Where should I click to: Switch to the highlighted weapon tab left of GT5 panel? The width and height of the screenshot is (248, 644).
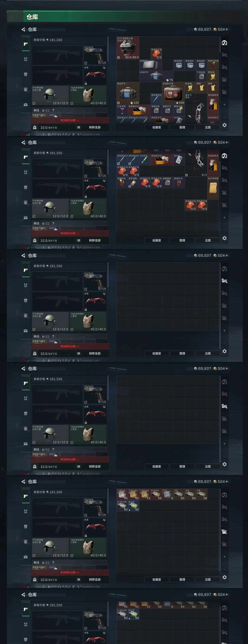[x=26, y=44]
